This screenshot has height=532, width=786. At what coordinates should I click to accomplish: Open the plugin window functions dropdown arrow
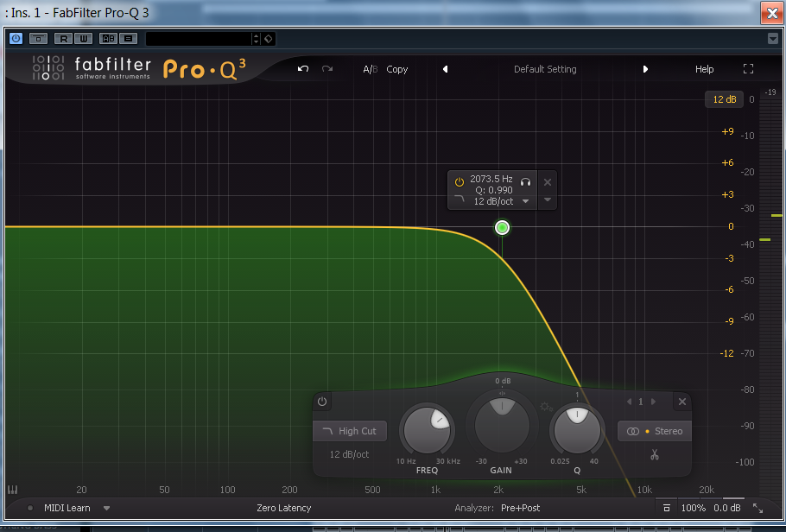772,39
